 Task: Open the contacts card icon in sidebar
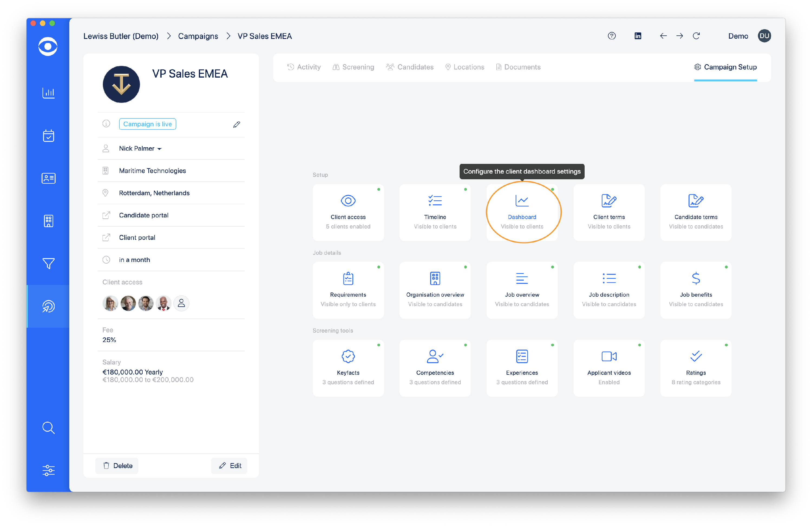(x=48, y=178)
